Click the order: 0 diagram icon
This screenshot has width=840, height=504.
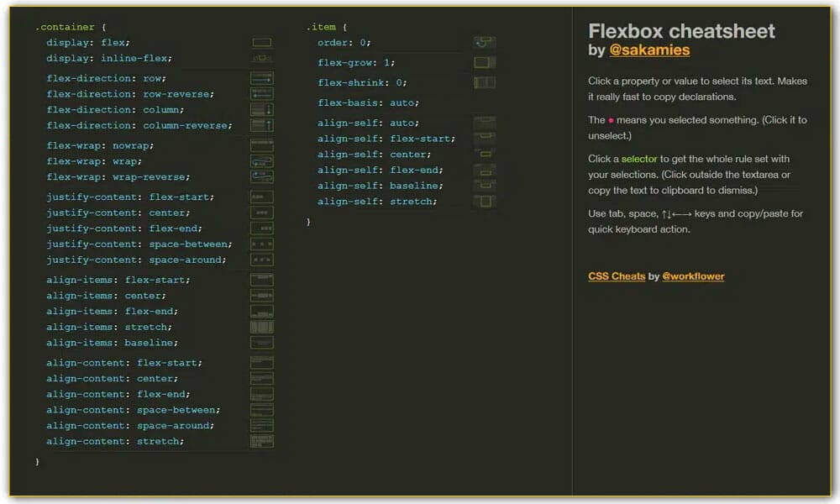click(x=483, y=40)
